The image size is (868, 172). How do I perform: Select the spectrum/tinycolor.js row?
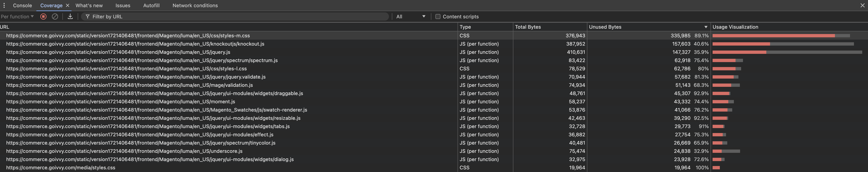[x=434, y=143]
